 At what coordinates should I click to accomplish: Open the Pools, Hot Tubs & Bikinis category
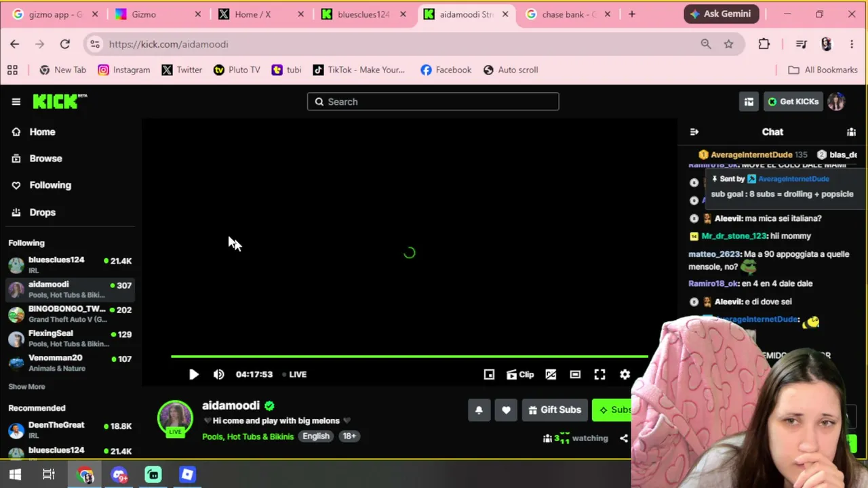[248, 436]
